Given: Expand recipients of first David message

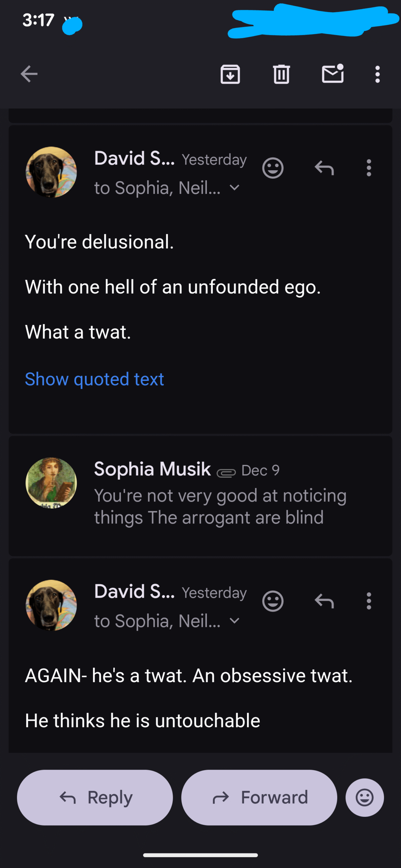Looking at the screenshot, I should 234,188.
